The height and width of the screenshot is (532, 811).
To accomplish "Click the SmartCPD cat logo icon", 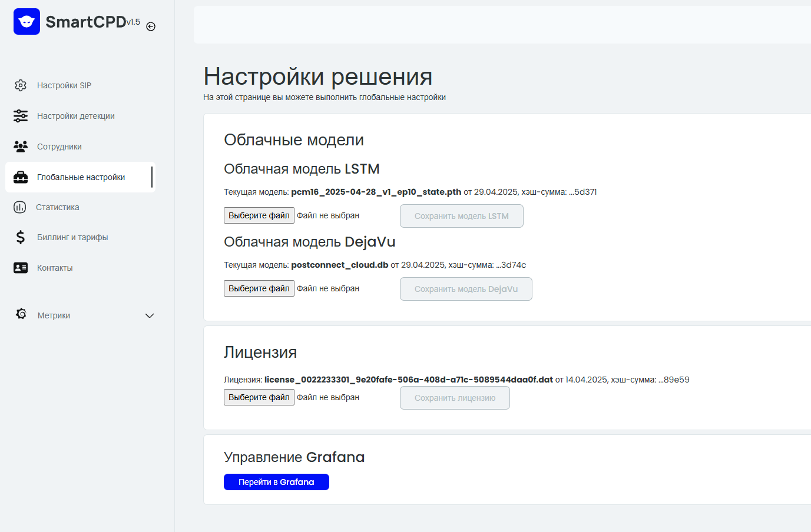I will point(27,22).
